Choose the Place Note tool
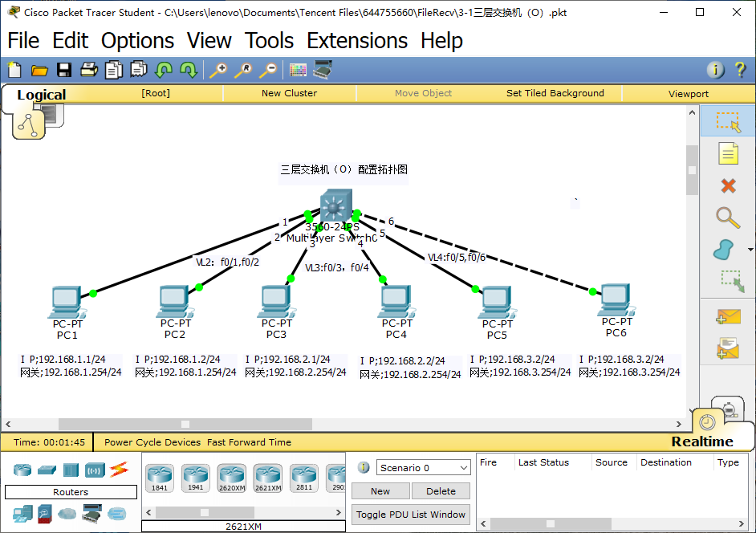The height and width of the screenshot is (533, 756). [x=728, y=153]
